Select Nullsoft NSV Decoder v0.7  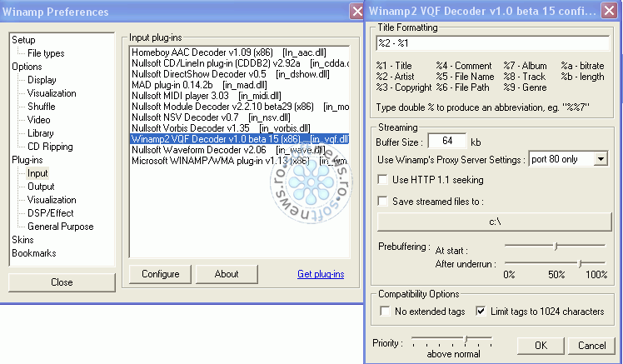point(240,117)
